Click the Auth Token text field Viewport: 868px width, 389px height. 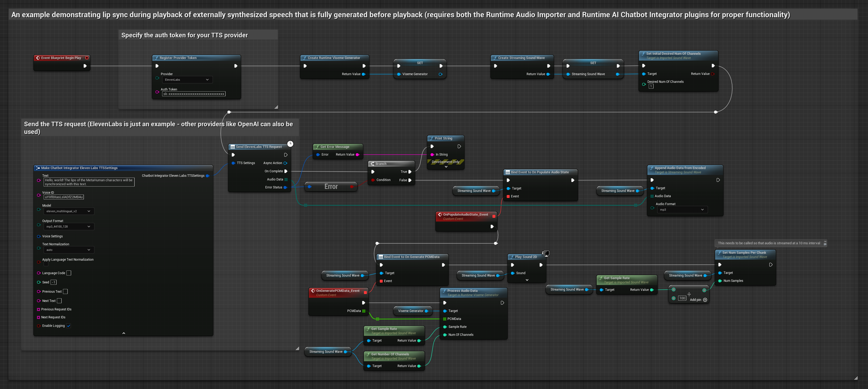(x=193, y=94)
